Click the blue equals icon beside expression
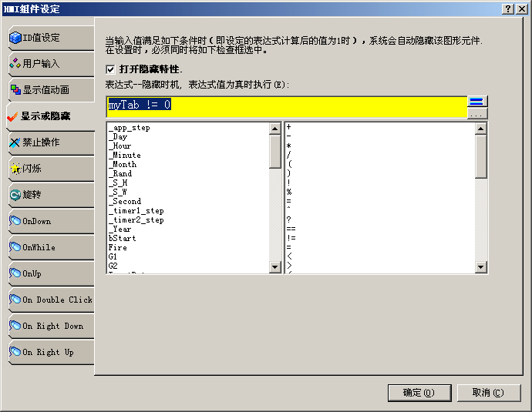The height and width of the screenshot is (412, 532). point(477,102)
